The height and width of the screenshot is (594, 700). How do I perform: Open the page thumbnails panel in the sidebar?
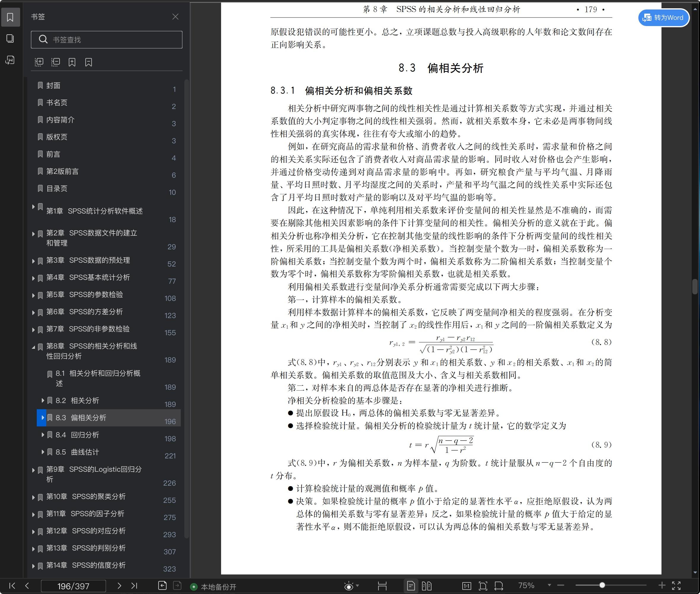[x=10, y=38]
